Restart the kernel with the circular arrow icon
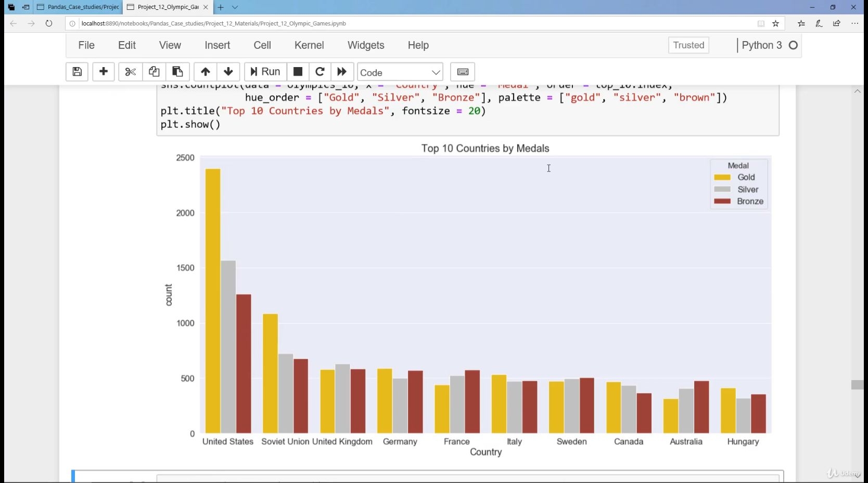This screenshot has height=483, width=868. tap(321, 72)
